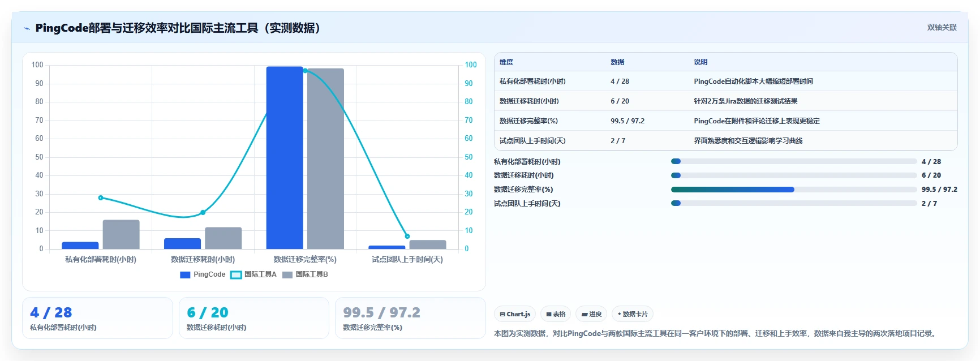Viewport: 980px width, 361px height.
Task: Click the blue PingCode bar for 数据迁移完整率(%)
Action: click(285, 158)
